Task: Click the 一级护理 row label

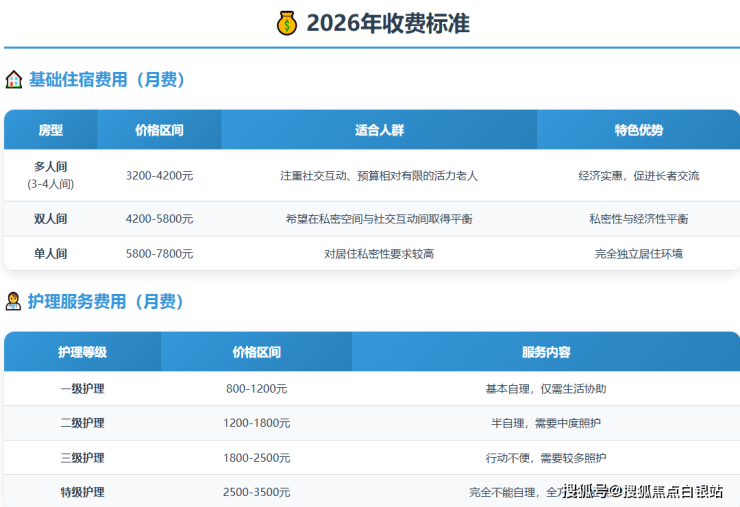Action: coord(82,389)
